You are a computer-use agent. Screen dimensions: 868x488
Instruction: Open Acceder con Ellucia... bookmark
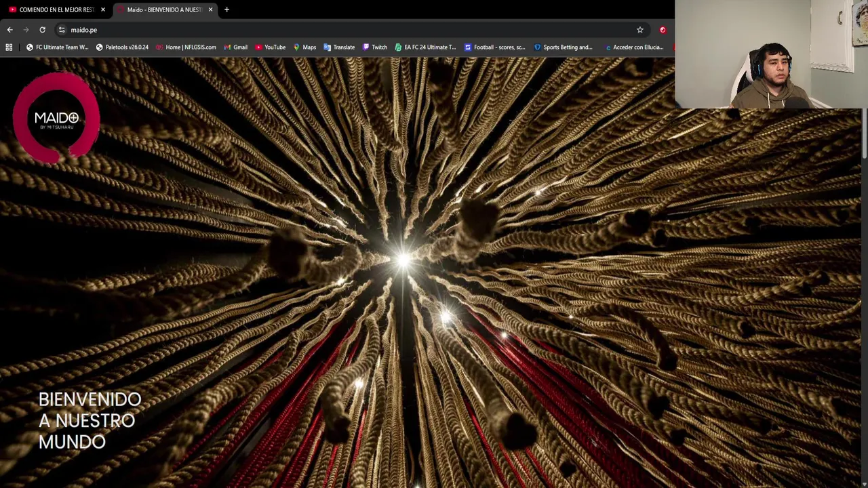click(633, 47)
